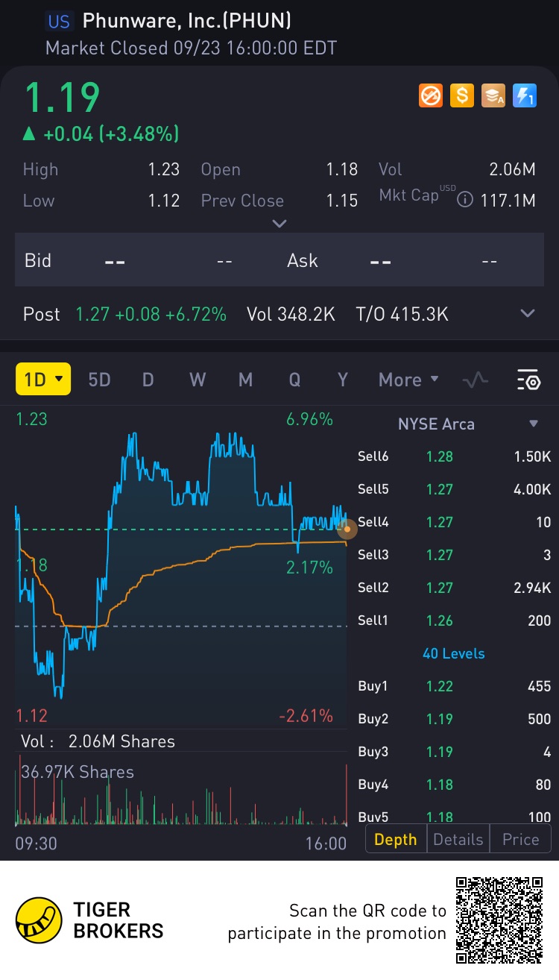Tap the Sell5 order row with 4.00K
Viewport: 559px width, 980px height.
455,489
